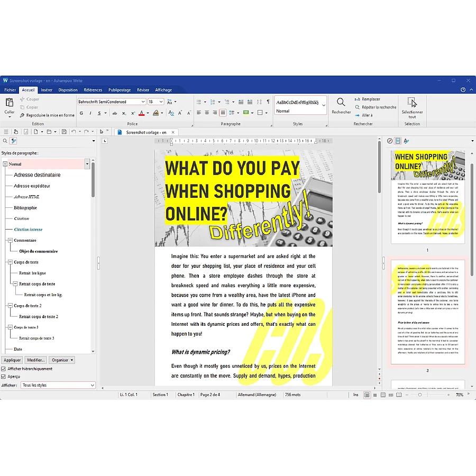Click the undo arrow in quick toolbar
Screen dimensions: 476x476
[74, 132]
